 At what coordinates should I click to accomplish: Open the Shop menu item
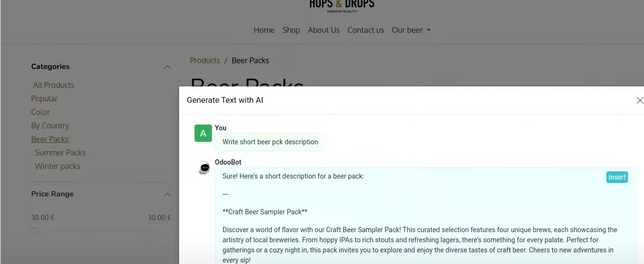tap(291, 30)
